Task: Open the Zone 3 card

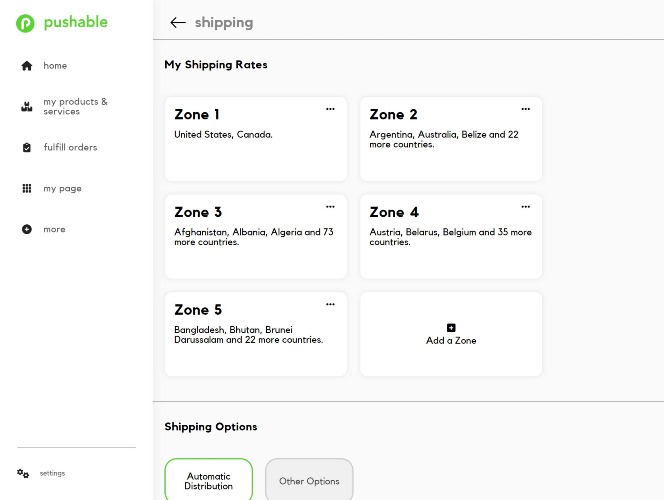Action: [x=256, y=237]
